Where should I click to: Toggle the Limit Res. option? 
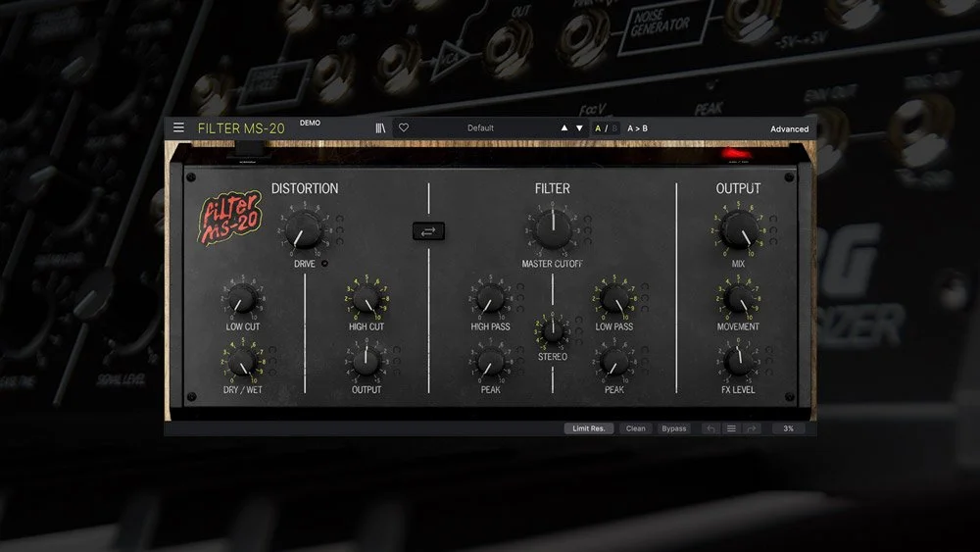pyautogui.click(x=589, y=428)
